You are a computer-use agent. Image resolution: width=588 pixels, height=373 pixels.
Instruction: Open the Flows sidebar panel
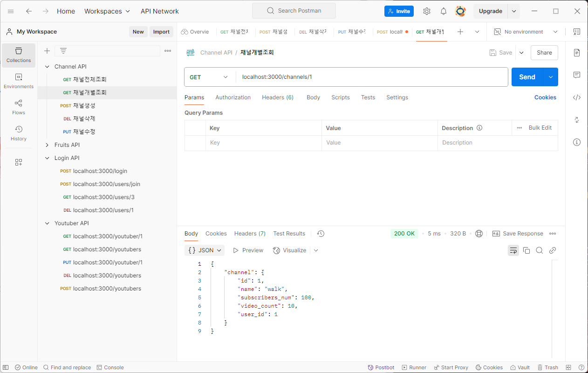point(19,108)
